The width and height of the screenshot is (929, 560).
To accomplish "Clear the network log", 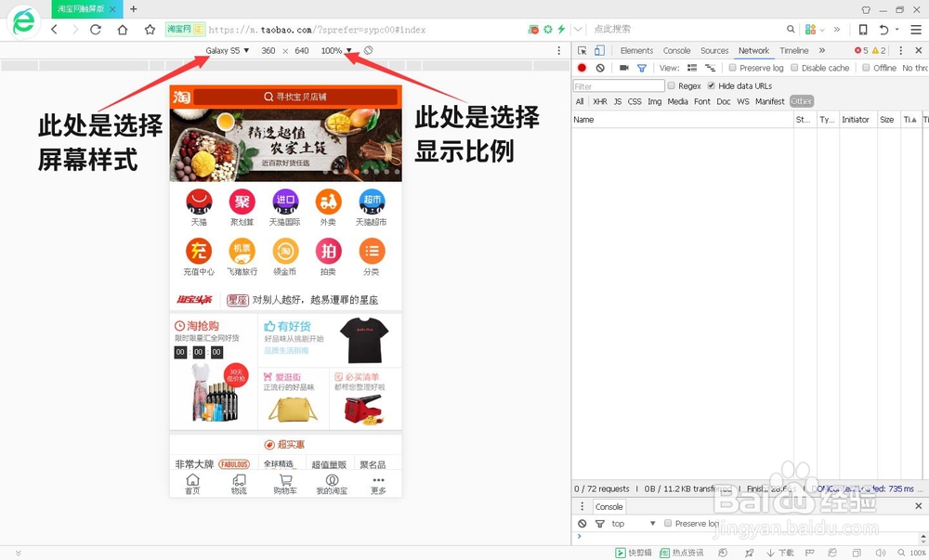I will click(600, 68).
